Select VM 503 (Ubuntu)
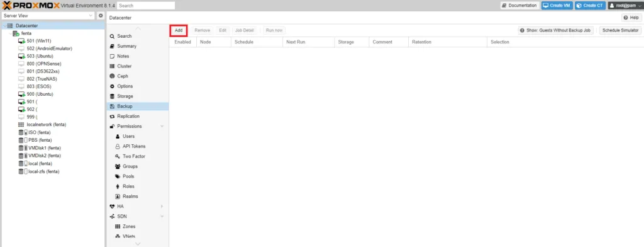 (x=40, y=56)
